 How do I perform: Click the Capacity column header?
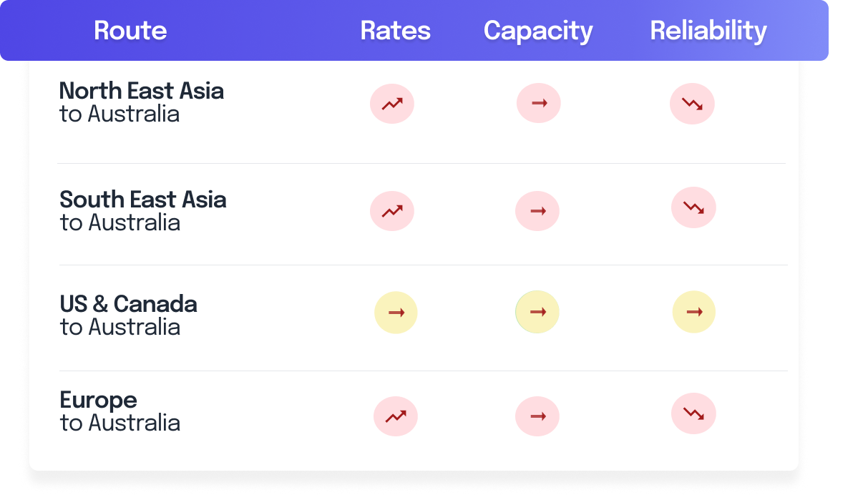(538, 31)
